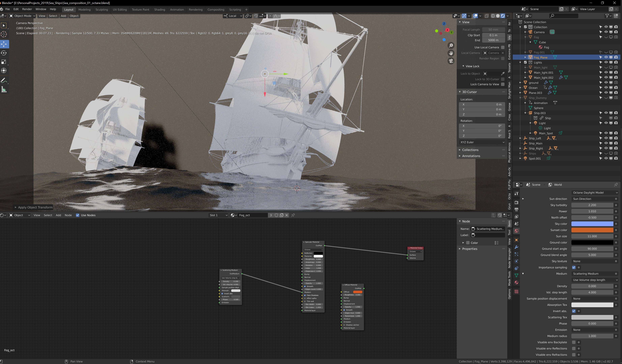Expand the Collections panel in sidebar
Image resolution: width=622 pixels, height=364 pixels.
point(470,150)
